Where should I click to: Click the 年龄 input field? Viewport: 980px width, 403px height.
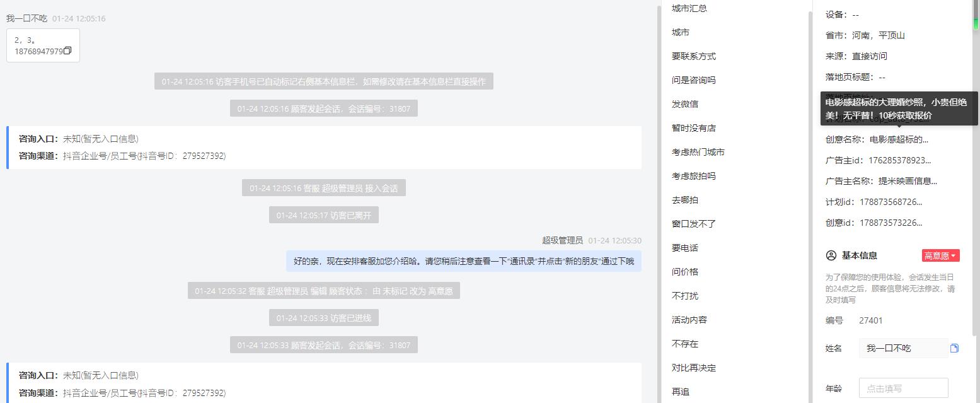(904, 388)
